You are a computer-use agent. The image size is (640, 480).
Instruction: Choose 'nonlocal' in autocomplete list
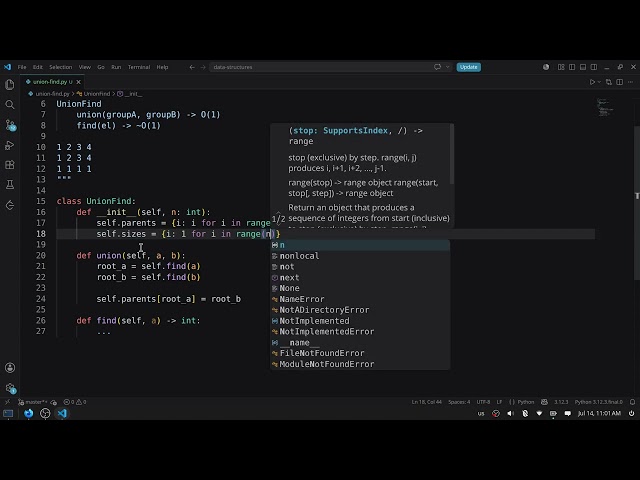[360, 256]
